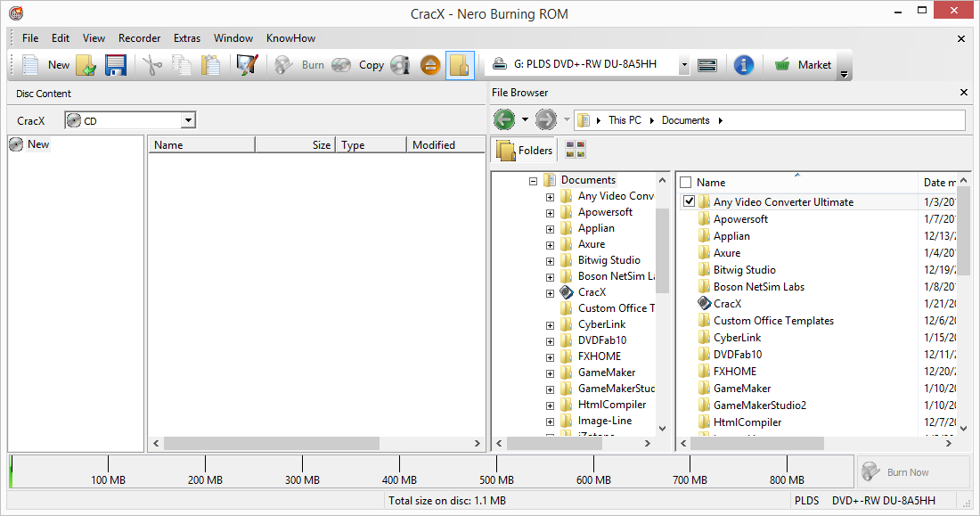Click the Burn disc toolbar icon

coord(283,65)
